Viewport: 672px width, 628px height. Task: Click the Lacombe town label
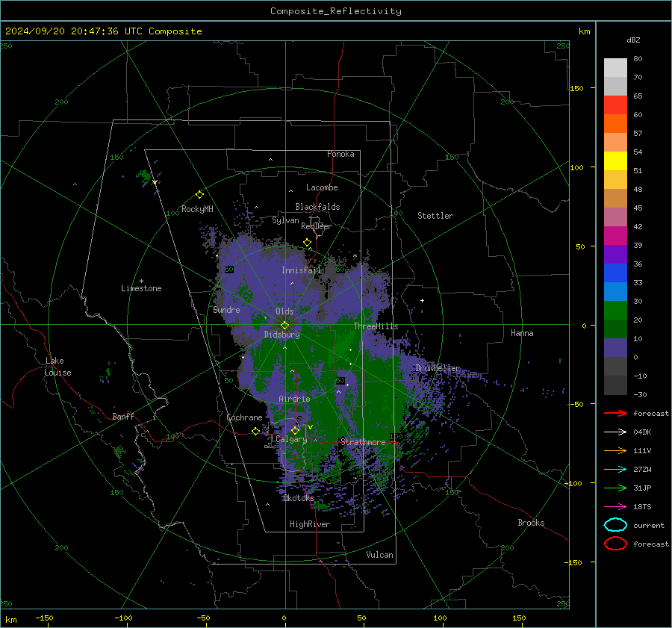click(322, 187)
